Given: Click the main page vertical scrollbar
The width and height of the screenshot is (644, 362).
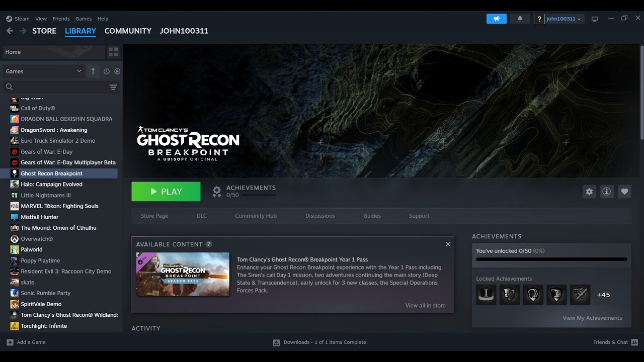Looking at the screenshot, I should [642, 93].
